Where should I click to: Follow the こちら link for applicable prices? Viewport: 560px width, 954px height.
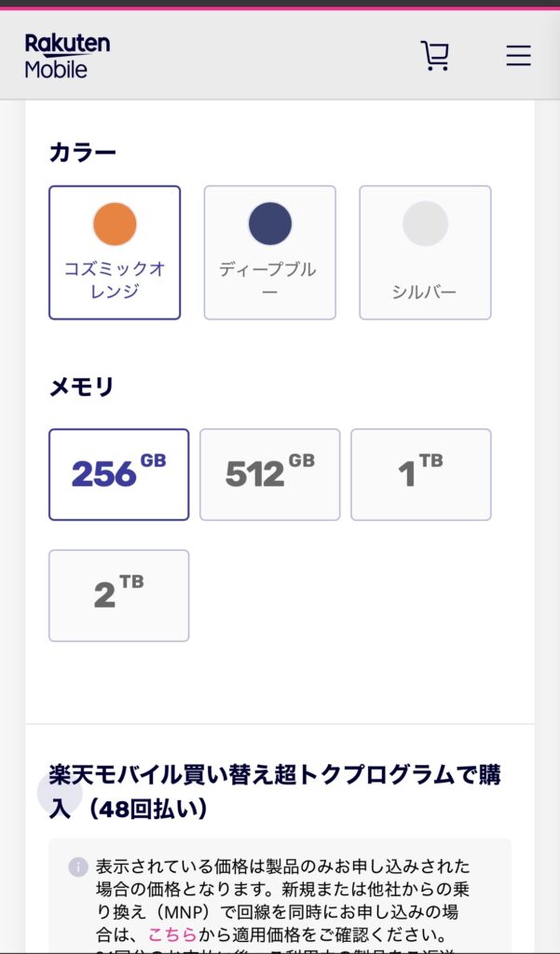point(168,934)
